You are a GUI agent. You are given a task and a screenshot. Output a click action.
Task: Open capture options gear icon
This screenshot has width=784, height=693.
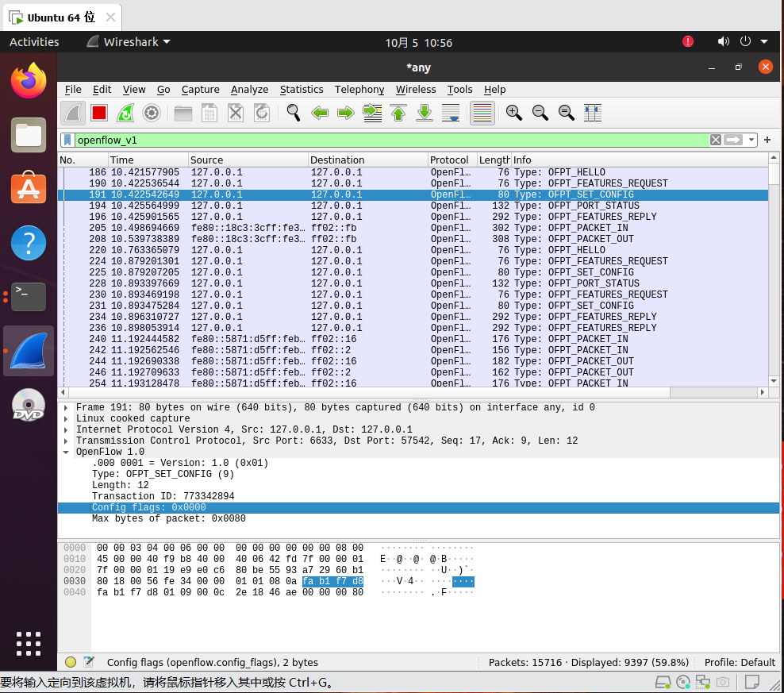pos(152,113)
